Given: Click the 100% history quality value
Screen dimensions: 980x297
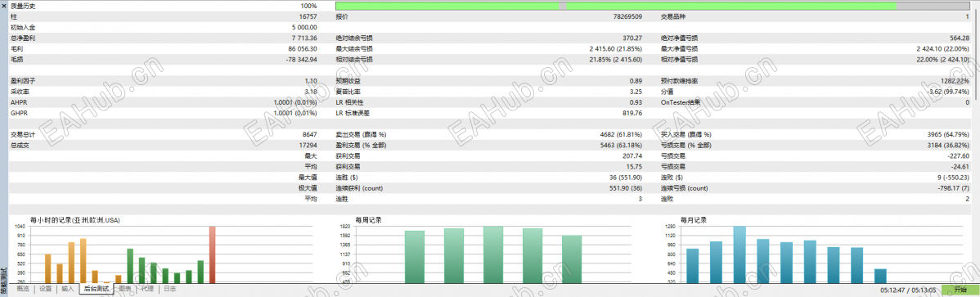Looking at the screenshot, I should 308,6.
